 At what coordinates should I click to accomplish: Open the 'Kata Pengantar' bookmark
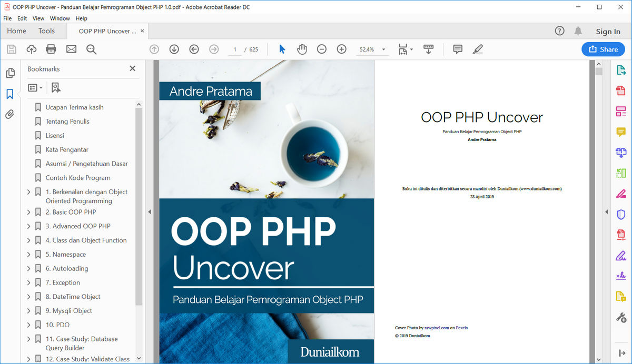click(x=67, y=150)
